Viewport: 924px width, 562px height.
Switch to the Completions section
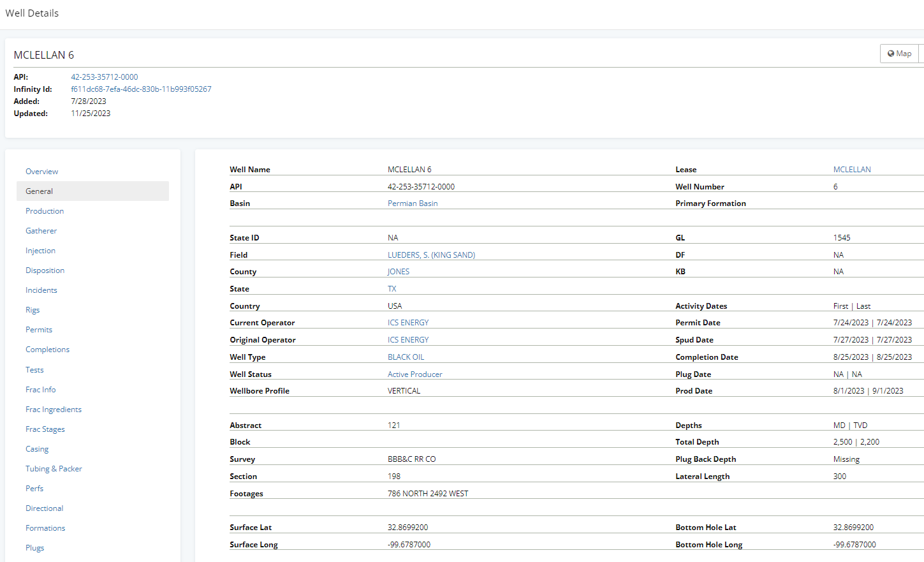[x=47, y=350]
